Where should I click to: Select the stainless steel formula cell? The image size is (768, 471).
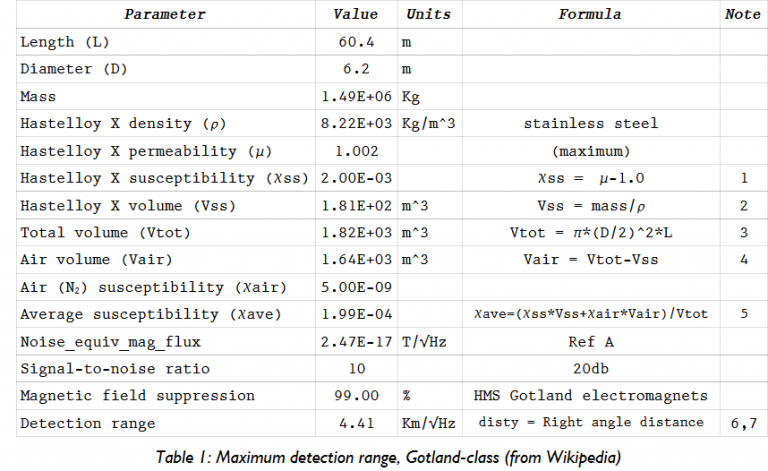coord(590,124)
